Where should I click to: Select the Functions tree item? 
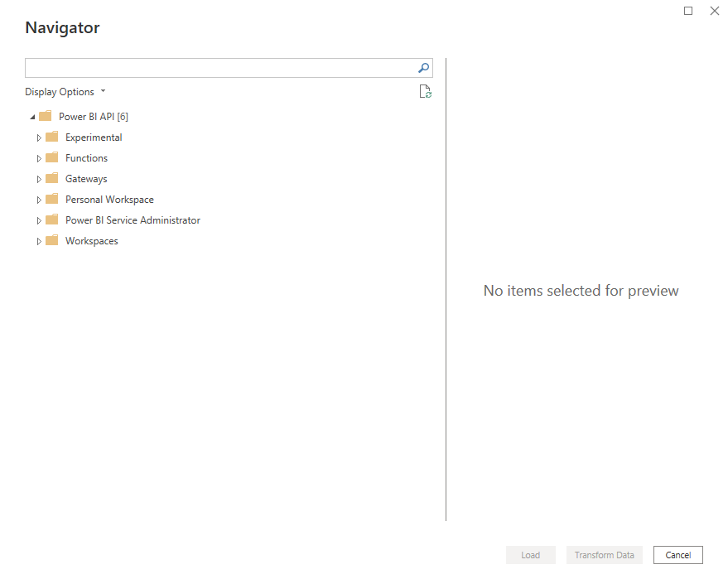pos(85,157)
